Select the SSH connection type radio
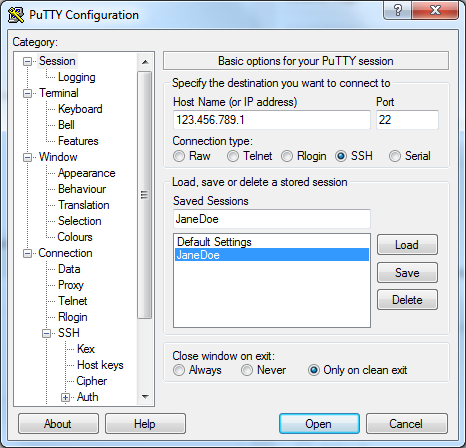 pyautogui.click(x=341, y=156)
